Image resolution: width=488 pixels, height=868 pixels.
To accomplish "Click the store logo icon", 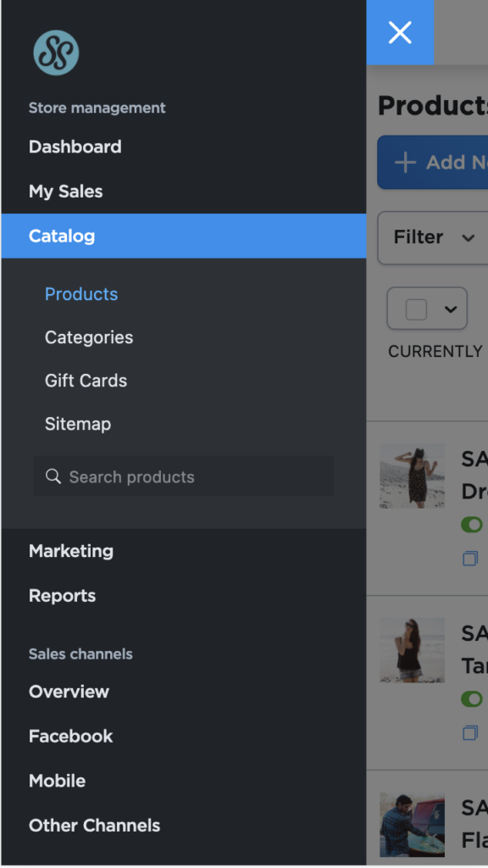I will [56, 53].
